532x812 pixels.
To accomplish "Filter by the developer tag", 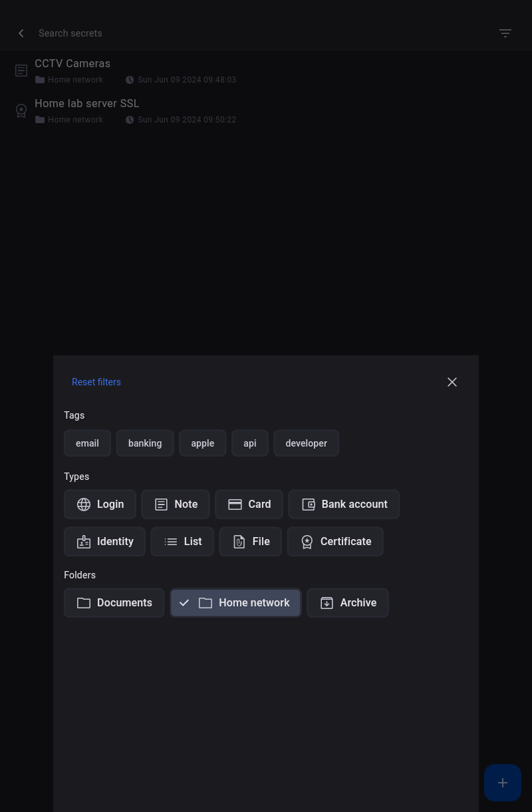I will pos(306,443).
